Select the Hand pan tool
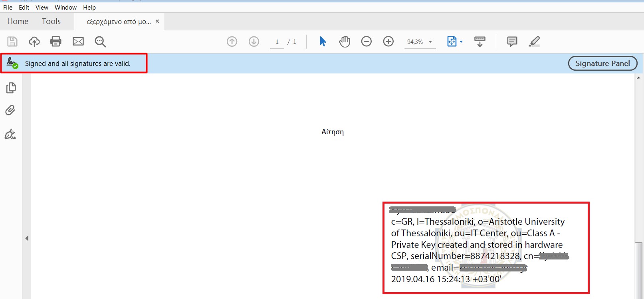 pyautogui.click(x=345, y=42)
